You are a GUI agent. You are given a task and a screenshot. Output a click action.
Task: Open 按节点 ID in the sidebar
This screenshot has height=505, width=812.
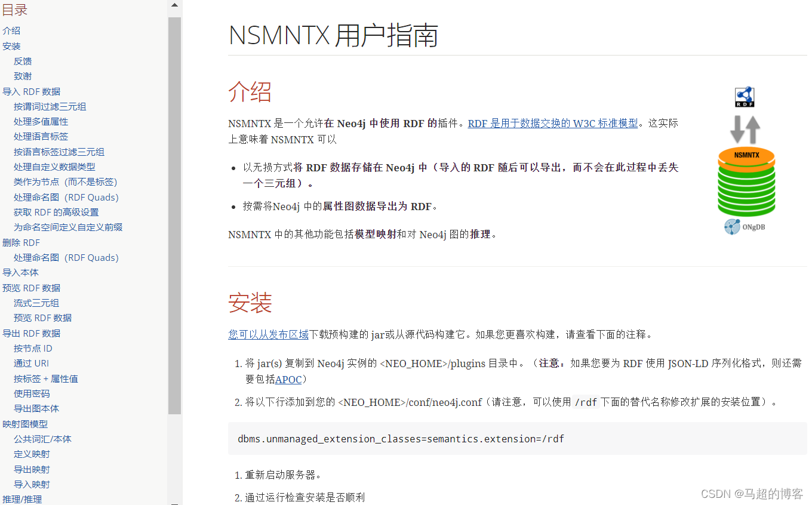pos(33,348)
